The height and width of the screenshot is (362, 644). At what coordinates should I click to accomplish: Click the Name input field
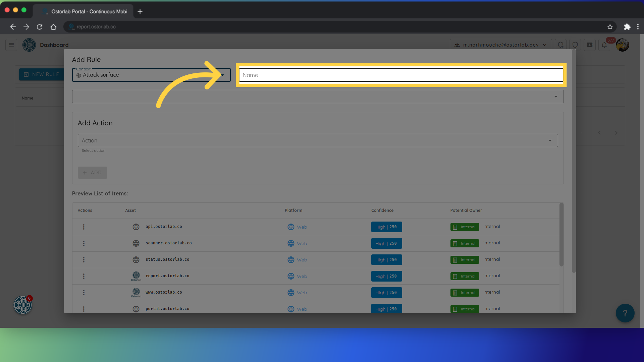[x=401, y=75]
